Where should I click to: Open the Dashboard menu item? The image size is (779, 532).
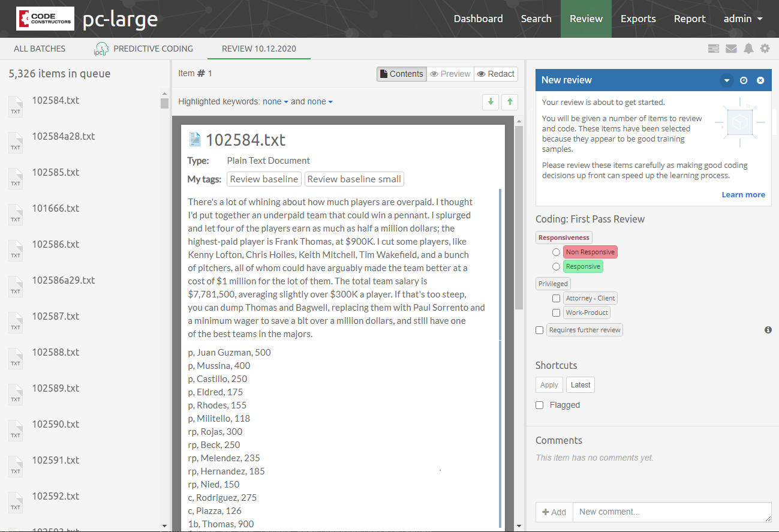(478, 19)
